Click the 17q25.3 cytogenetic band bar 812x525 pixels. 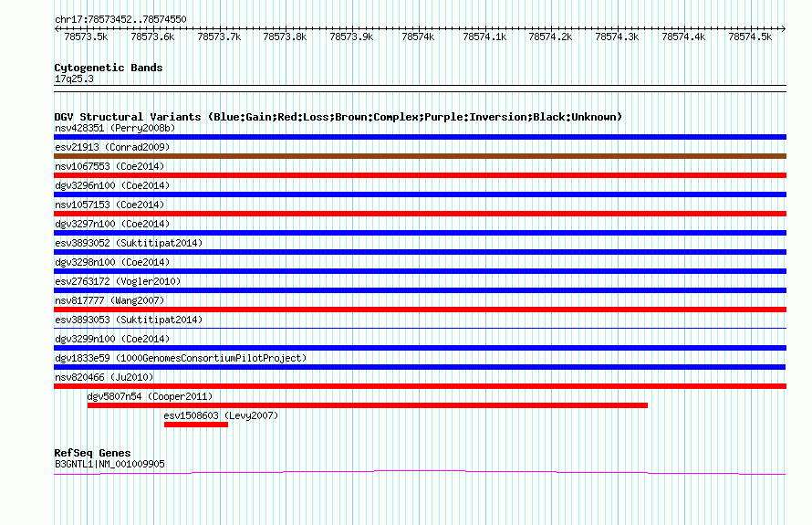[420, 89]
